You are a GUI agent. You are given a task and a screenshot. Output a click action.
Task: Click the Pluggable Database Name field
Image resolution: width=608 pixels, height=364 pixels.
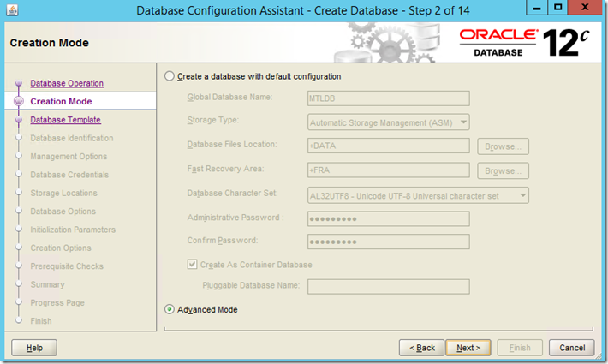pyautogui.click(x=389, y=286)
